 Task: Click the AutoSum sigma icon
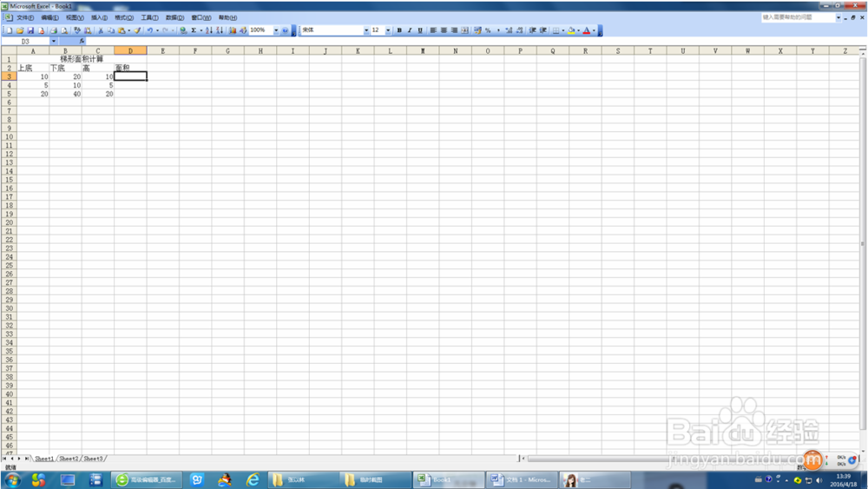(x=194, y=30)
